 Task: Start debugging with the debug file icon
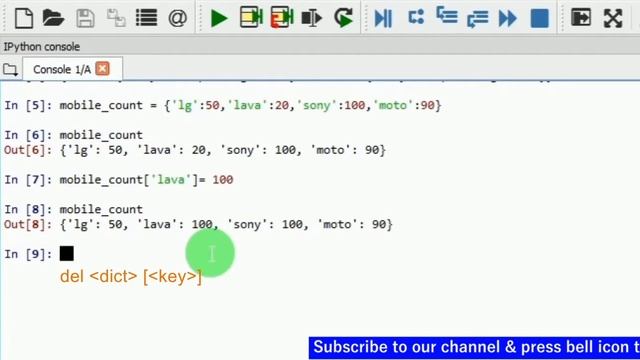pos(383,18)
